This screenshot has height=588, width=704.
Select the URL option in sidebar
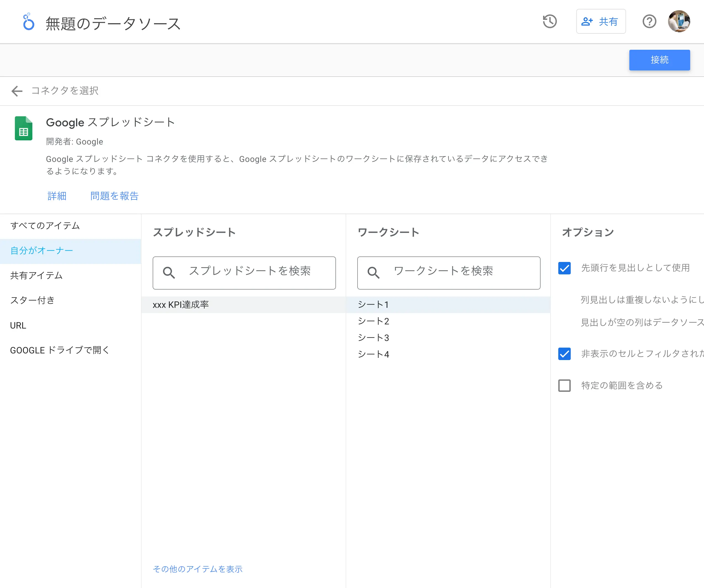(71, 326)
